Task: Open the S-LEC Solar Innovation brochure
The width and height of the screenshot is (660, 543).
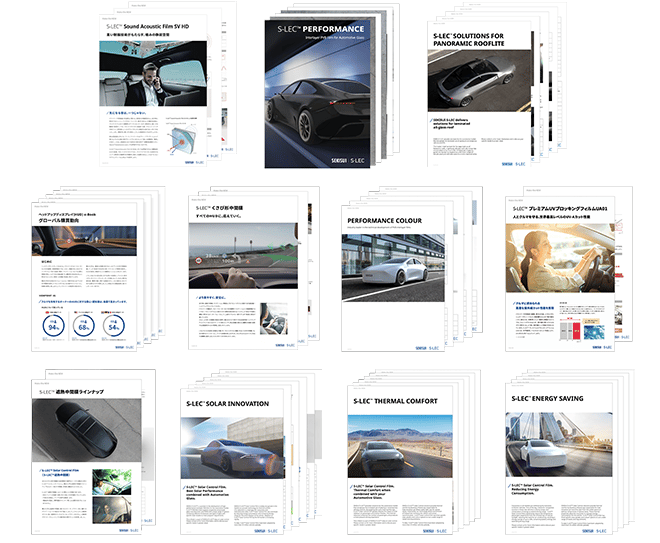Action: point(233,461)
